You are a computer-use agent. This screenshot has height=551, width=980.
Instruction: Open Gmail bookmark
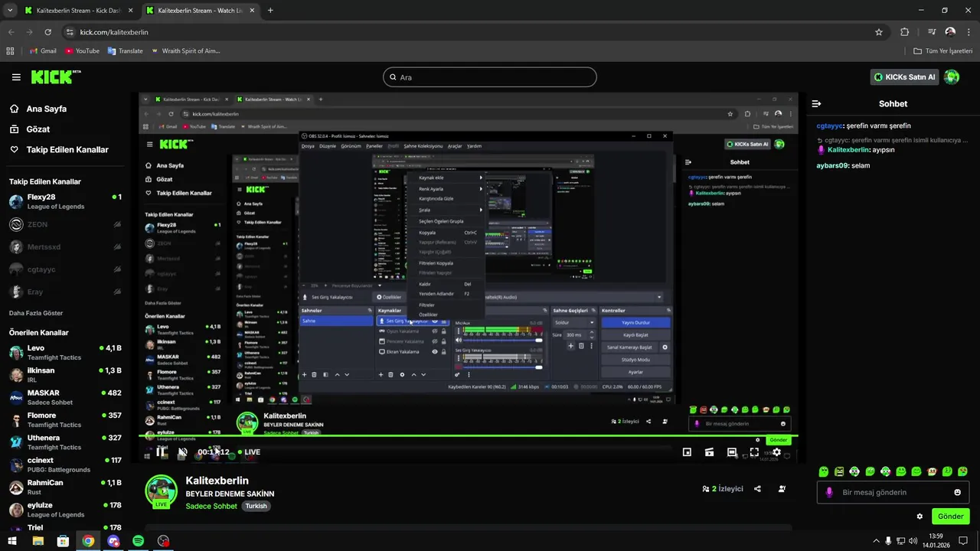[x=43, y=51]
